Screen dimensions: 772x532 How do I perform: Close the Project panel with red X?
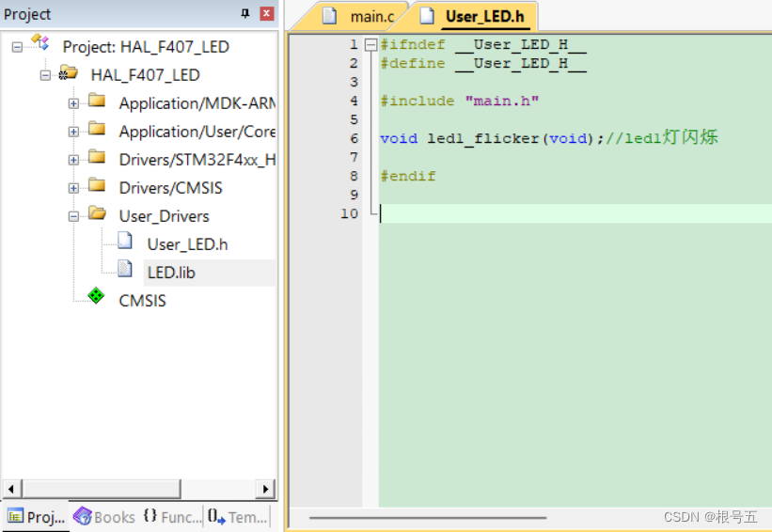tap(267, 13)
